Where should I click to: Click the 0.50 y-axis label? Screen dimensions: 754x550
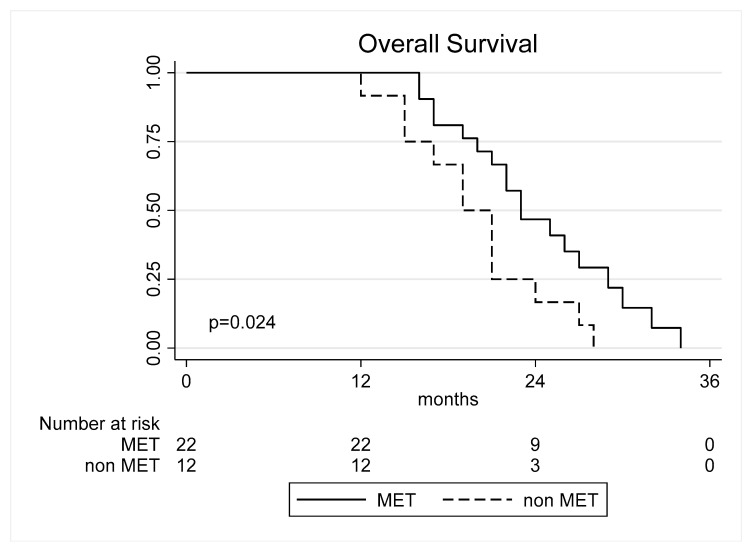[153, 210]
